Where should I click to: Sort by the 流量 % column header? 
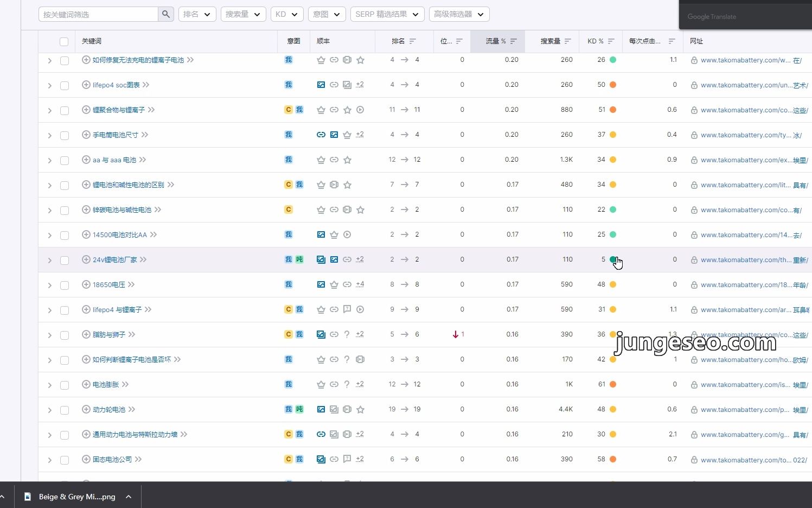(x=497, y=41)
